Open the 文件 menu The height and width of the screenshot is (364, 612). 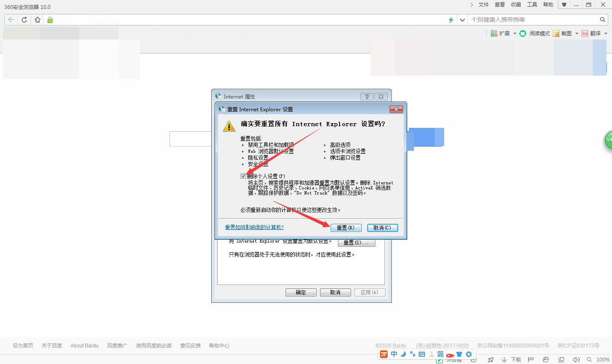pos(484,5)
